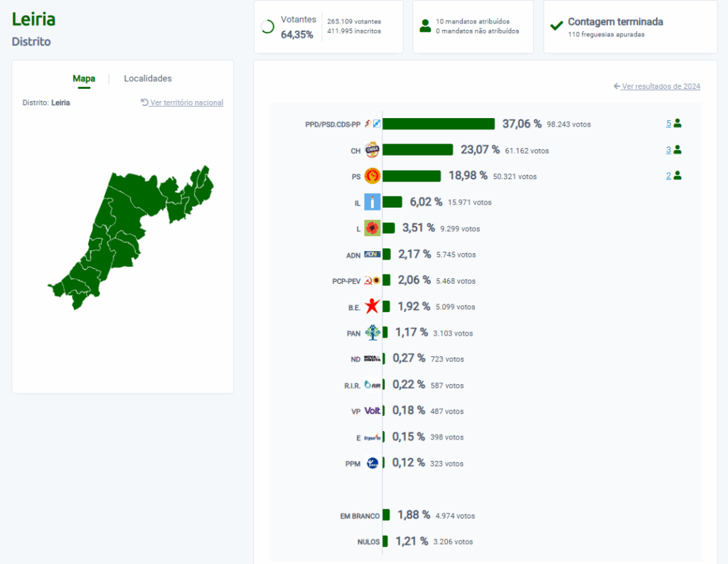
Task: Open the 3 mandates link for CH
Action: pos(668,150)
